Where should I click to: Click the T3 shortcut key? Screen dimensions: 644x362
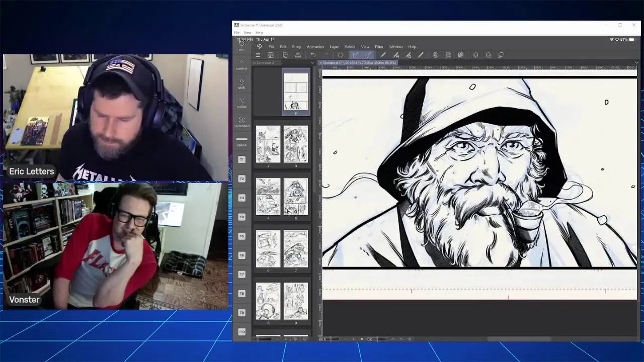(x=242, y=198)
